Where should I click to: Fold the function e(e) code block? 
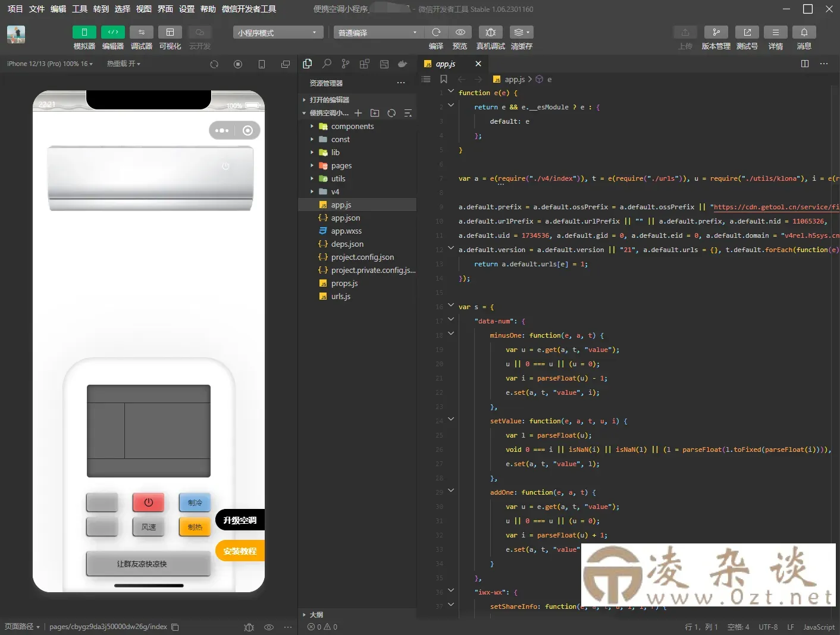451,92
